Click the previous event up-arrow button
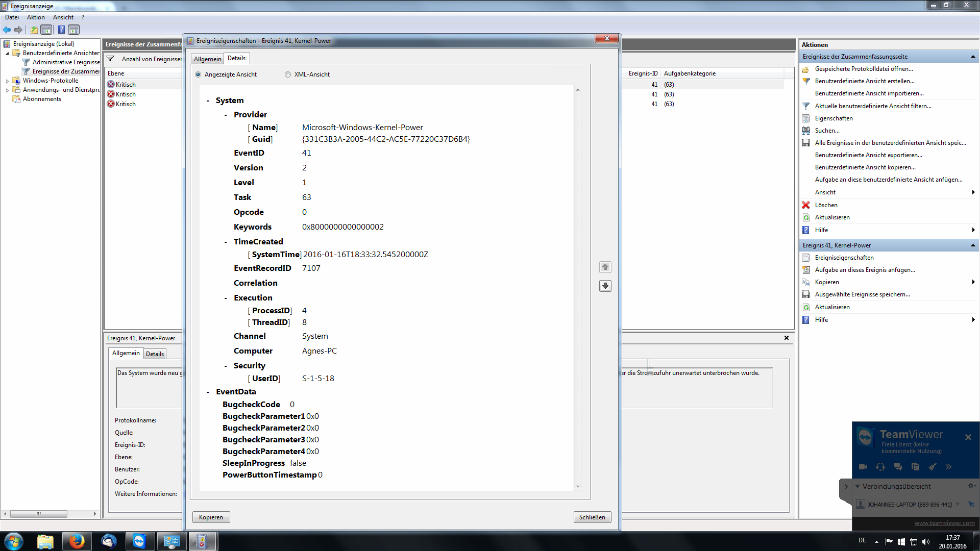 [x=605, y=267]
